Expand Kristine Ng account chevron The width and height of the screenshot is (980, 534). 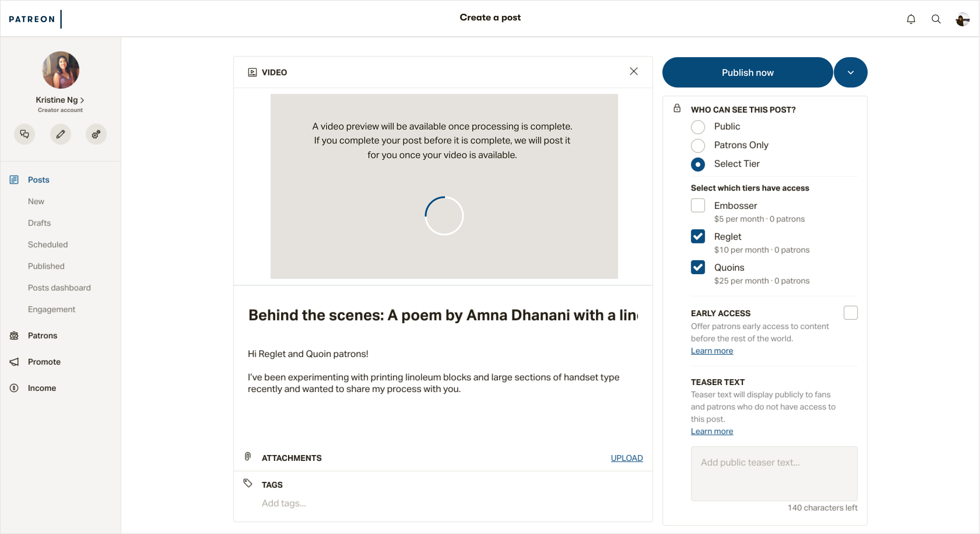point(82,100)
